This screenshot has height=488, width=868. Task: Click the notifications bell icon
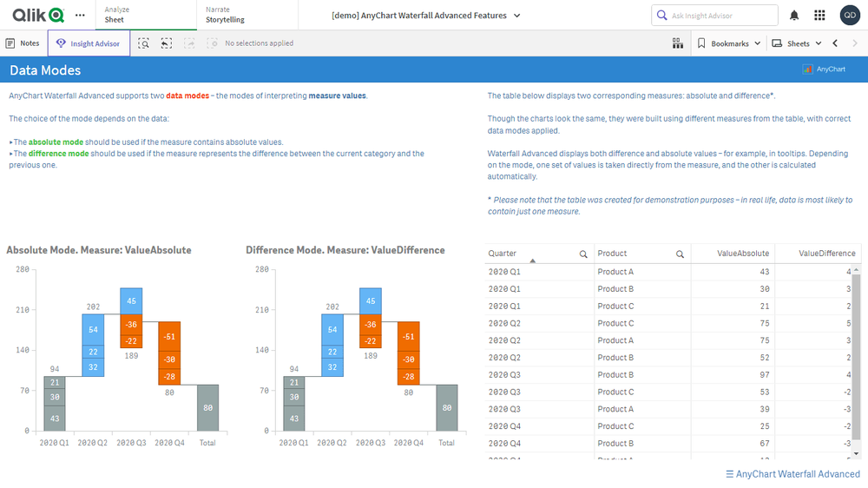[794, 16]
